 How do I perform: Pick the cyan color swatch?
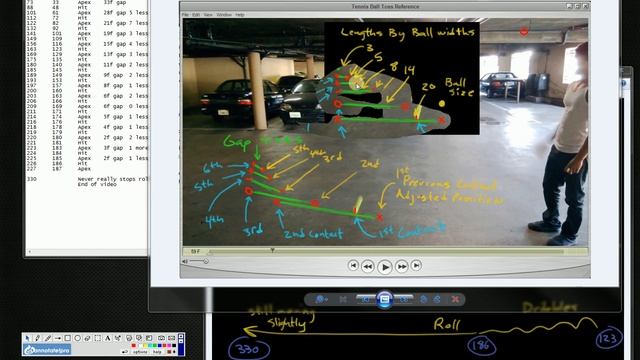tap(150, 345)
